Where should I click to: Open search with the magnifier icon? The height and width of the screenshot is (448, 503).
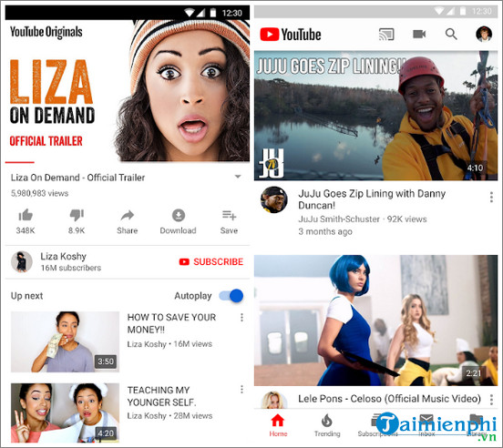[x=451, y=34]
